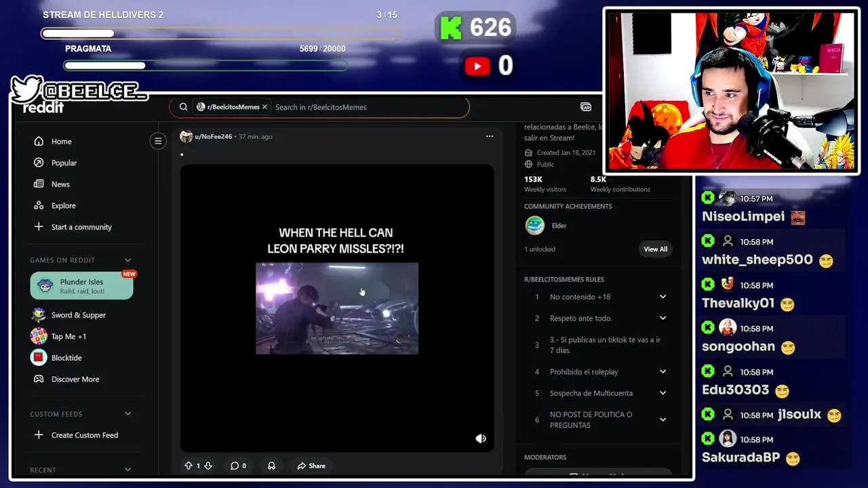Click the u/NoFee246 avatar
This screenshot has height=488, width=868.
(x=186, y=136)
